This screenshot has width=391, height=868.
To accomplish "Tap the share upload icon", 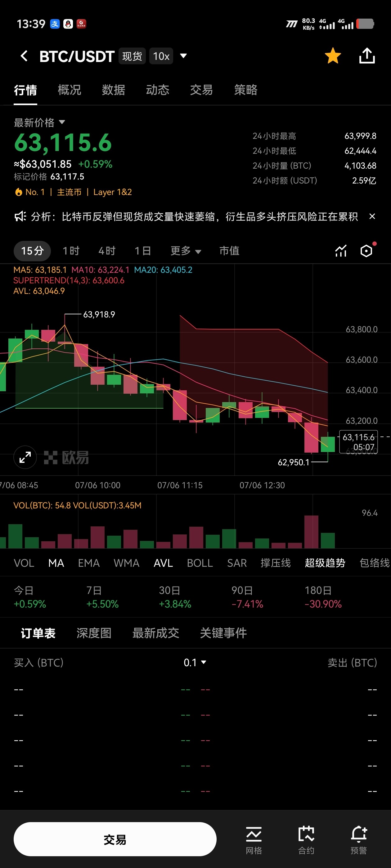I will pos(367,55).
